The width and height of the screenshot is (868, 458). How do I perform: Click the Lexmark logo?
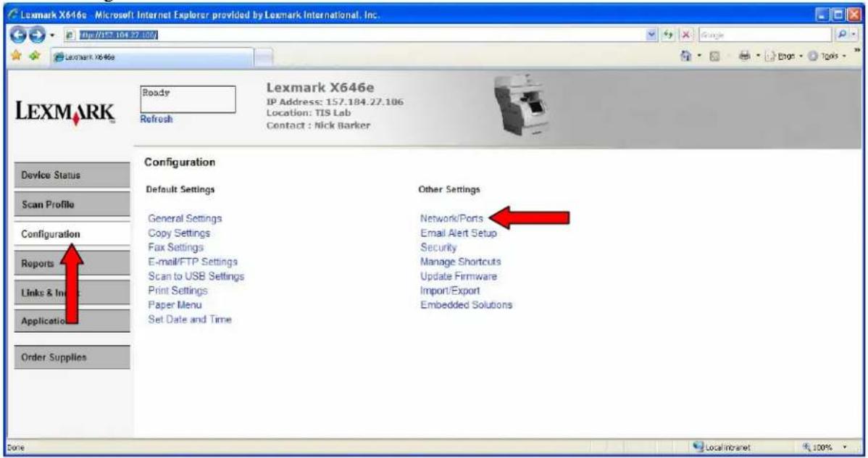(x=65, y=112)
